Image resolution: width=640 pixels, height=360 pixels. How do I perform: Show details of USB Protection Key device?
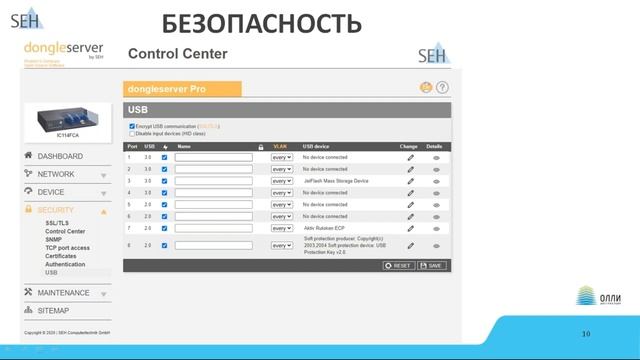click(436, 246)
